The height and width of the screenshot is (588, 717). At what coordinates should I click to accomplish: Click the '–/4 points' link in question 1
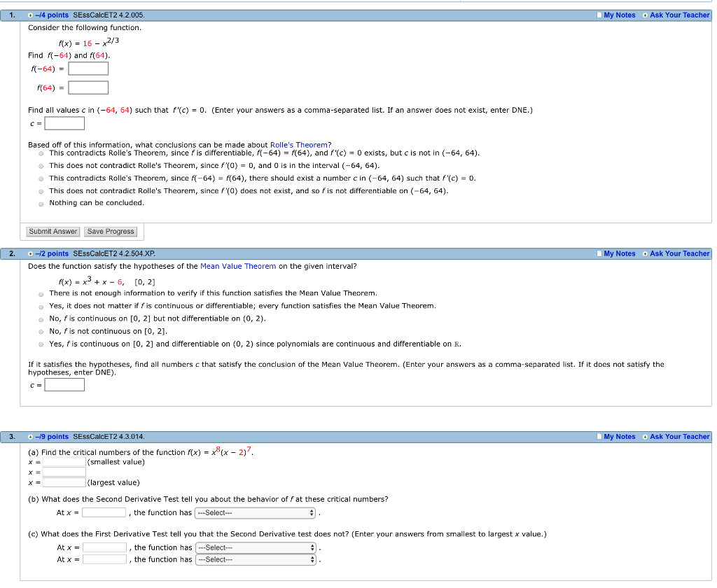pyautogui.click(x=52, y=15)
